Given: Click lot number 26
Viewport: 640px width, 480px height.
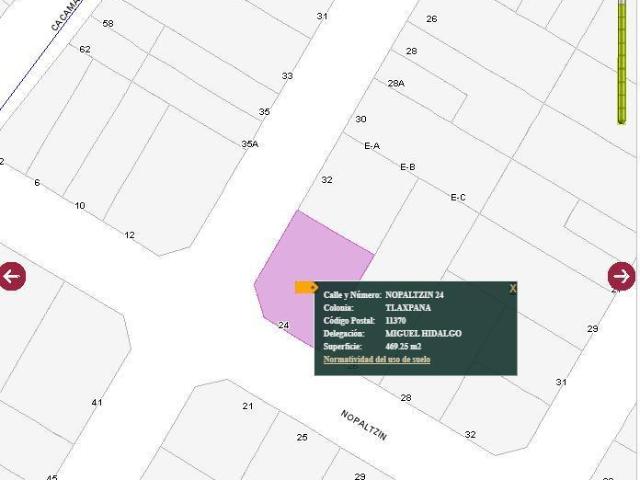Looking at the screenshot, I should pos(431,19).
